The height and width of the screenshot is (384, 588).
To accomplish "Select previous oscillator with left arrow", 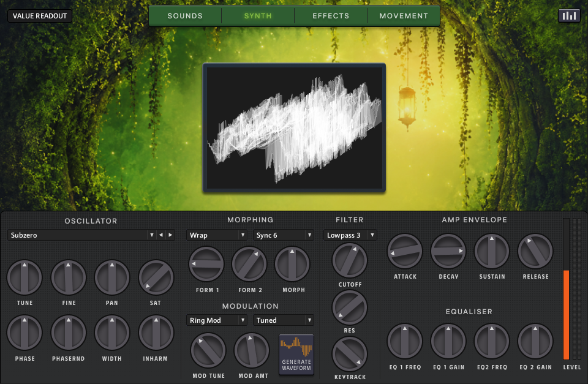I will (161, 235).
